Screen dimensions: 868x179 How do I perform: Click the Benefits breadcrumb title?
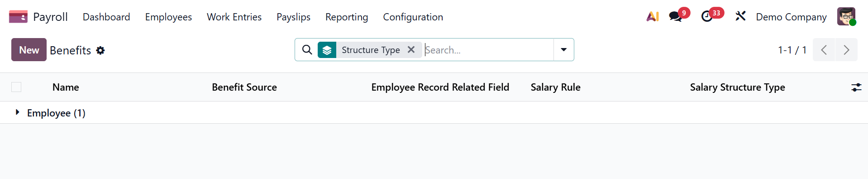pos(70,50)
